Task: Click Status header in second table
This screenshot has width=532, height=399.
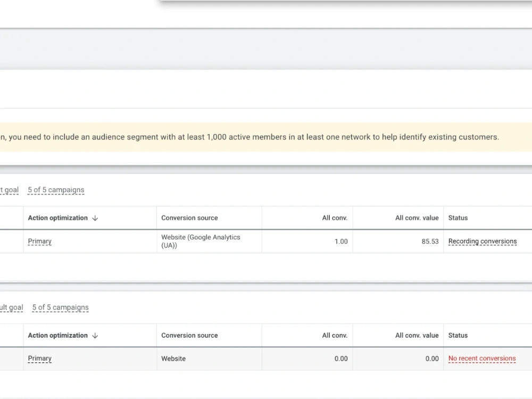Action: click(458, 335)
